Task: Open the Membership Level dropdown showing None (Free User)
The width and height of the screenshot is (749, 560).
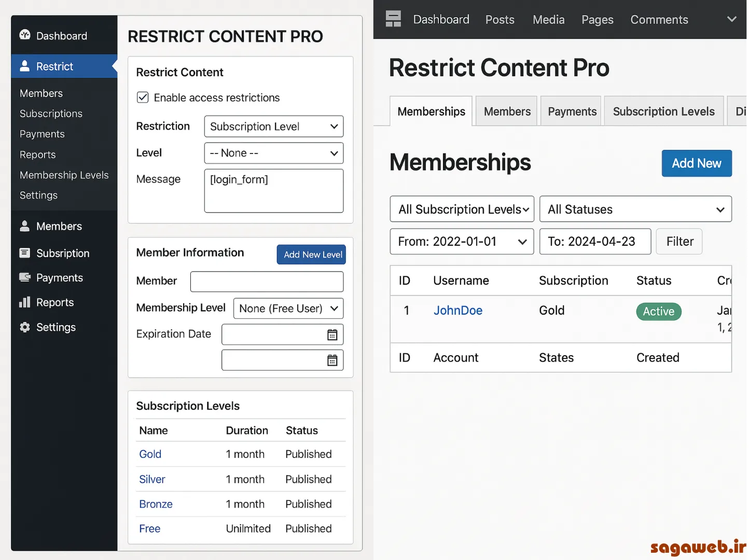Action: [x=288, y=309]
